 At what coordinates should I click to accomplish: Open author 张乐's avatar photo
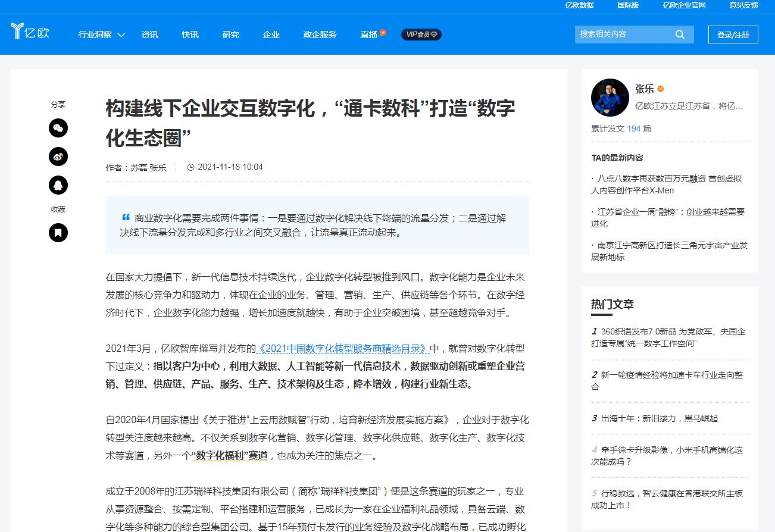pos(610,98)
